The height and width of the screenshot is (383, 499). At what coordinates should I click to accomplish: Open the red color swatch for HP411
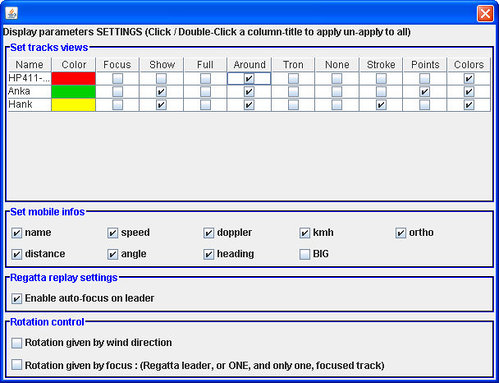coord(74,79)
